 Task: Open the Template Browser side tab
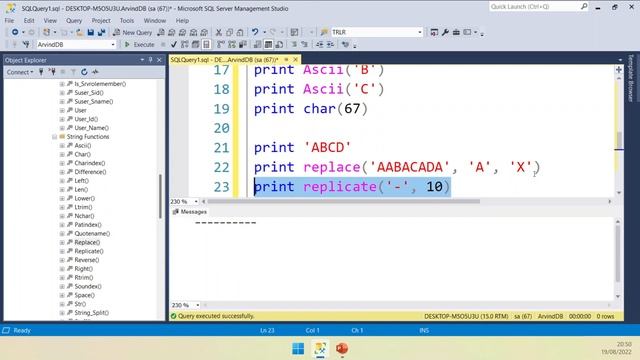click(631, 78)
